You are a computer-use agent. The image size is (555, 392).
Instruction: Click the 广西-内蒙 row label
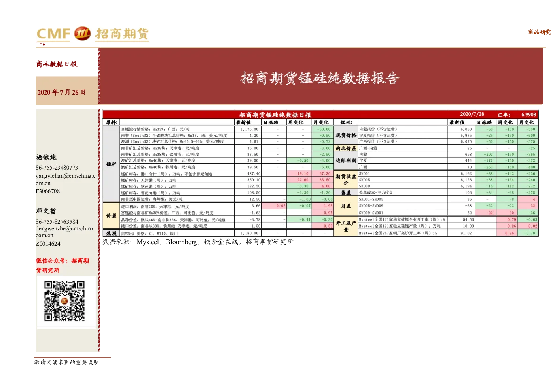[368, 148]
